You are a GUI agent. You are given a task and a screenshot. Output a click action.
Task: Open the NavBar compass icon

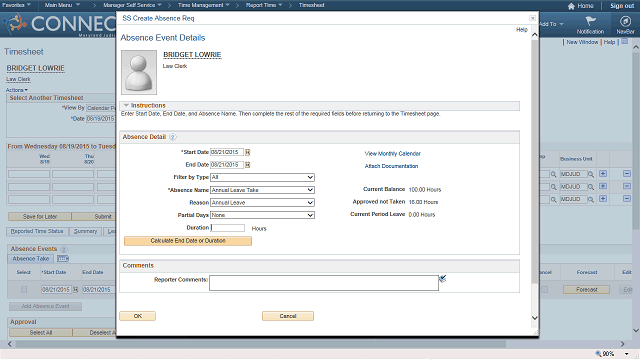tap(625, 21)
